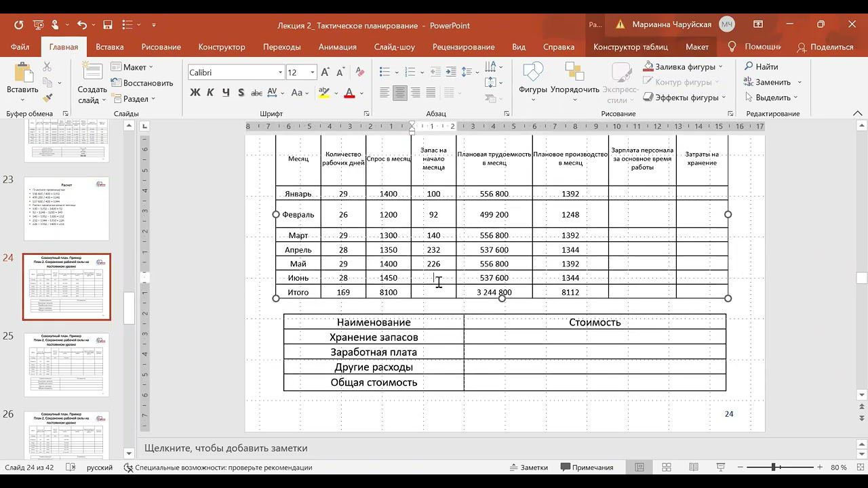This screenshot has height=488, width=868.
Task: Click the Undo arrow in the title bar
Action: 82,25
